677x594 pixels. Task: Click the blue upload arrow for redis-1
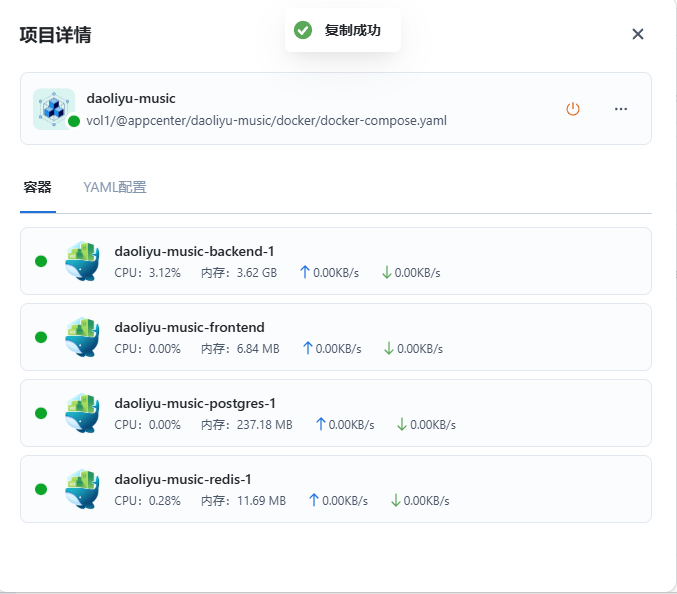(314, 500)
